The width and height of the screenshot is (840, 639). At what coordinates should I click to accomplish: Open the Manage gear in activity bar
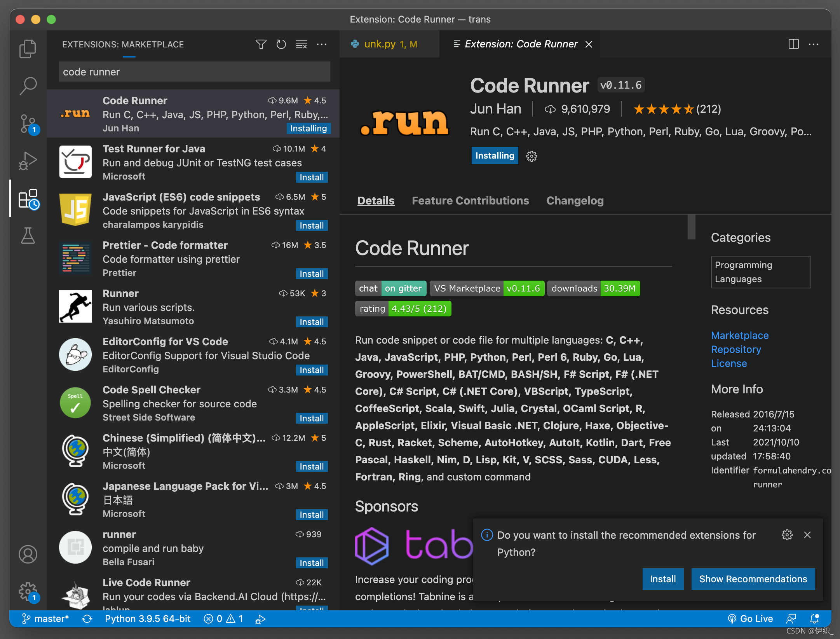click(x=29, y=592)
